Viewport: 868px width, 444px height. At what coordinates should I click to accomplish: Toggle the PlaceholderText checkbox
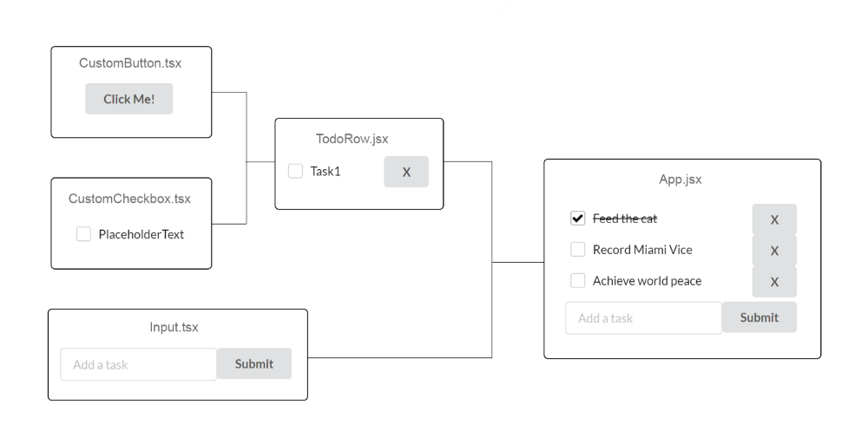[83, 234]
